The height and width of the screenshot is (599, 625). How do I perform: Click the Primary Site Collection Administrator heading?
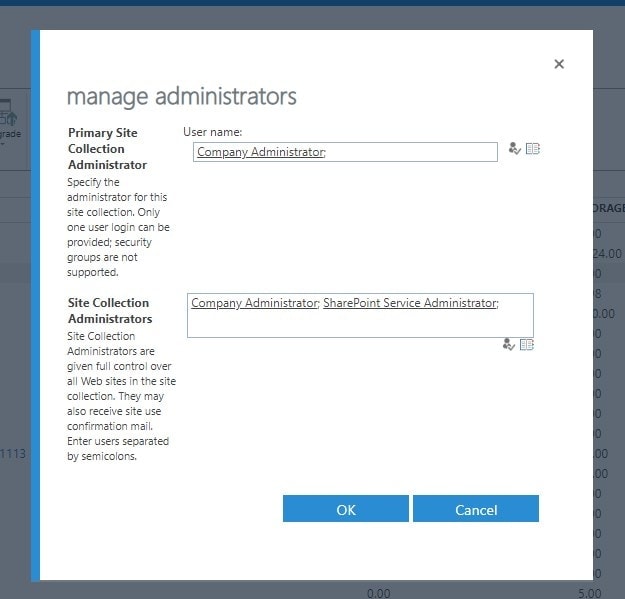(107, 149)
